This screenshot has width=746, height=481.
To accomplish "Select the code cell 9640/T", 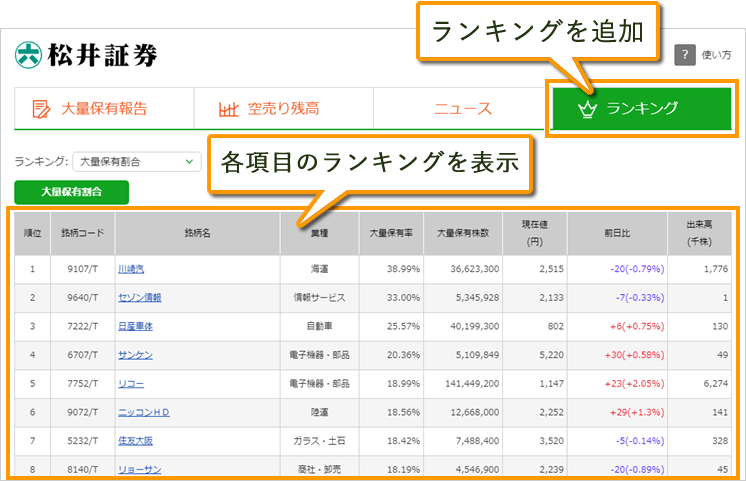I will click(82, 298).
